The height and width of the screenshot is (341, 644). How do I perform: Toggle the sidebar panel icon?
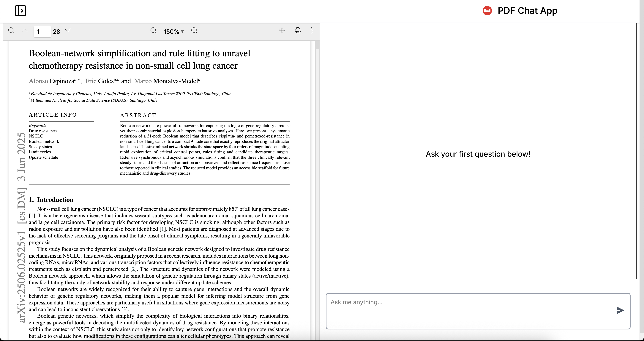[20, 11]
